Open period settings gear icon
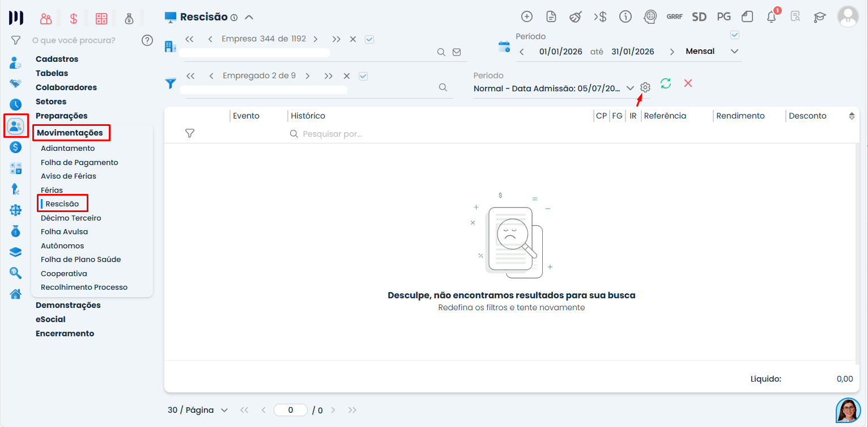This screenshot has width=868, height=427. point(645,87)
